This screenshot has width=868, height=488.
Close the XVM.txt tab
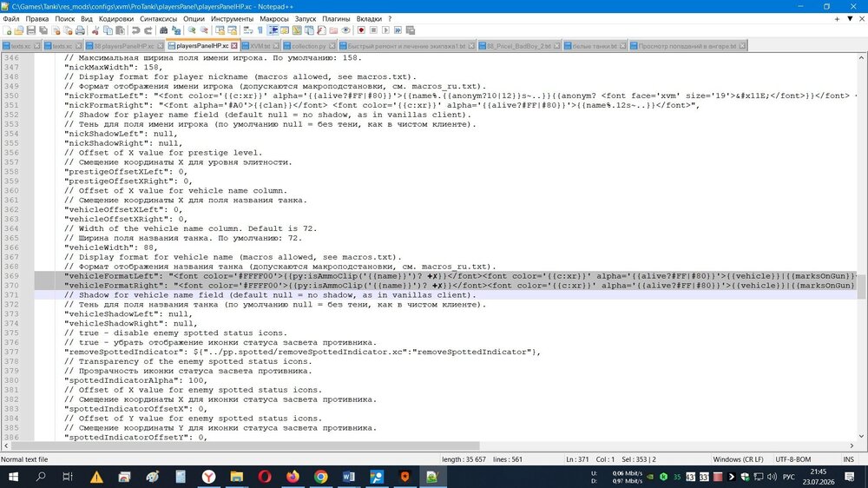pyautogui.click(x=276, y=46)
